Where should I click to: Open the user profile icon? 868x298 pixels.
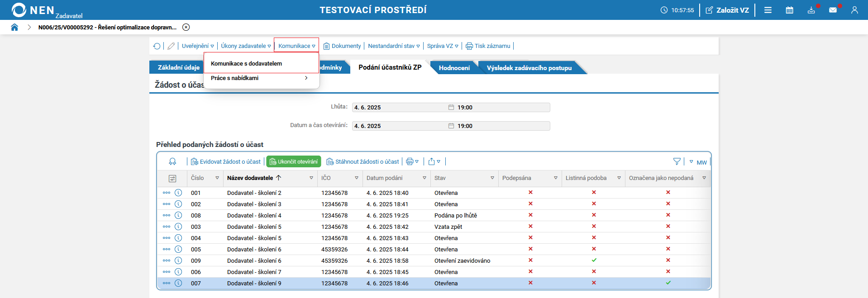(854, 10)
